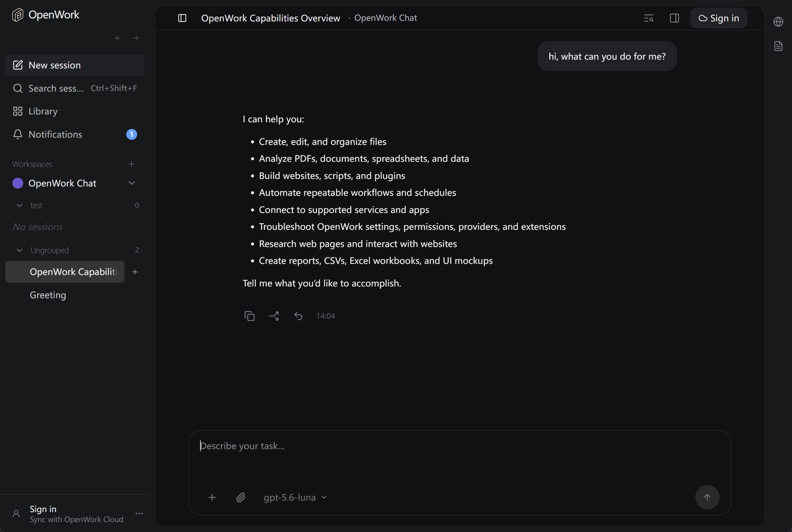Expand the OpenWork Chat workspace chevron
The width and height of the screenshot is (792, 532).
tap(132, 183)
